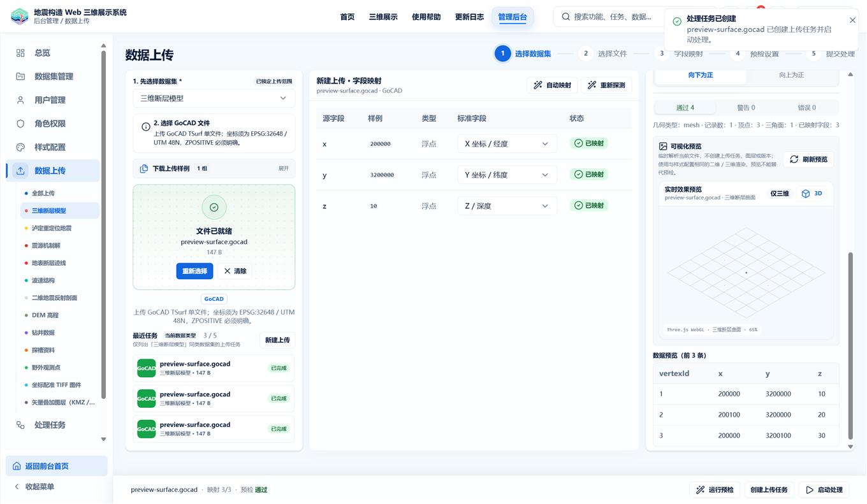Open the 处理任务 sidebar icon

tap(20, 425)
